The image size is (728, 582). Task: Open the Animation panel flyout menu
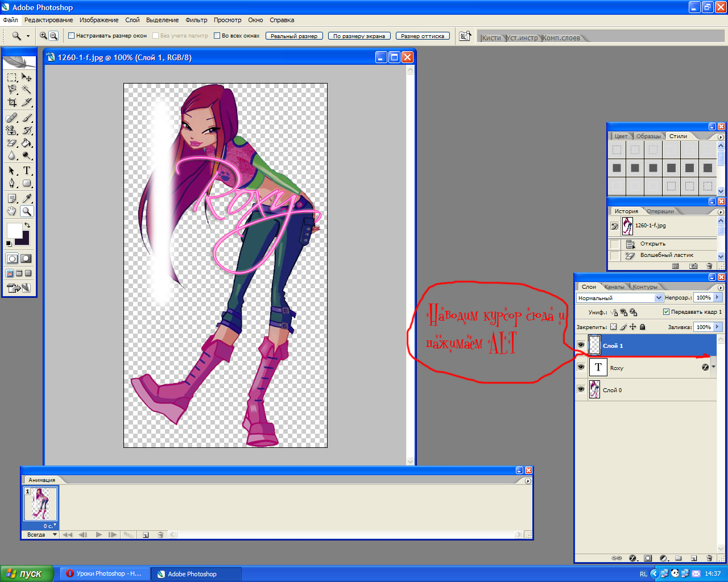pos(528,481)
